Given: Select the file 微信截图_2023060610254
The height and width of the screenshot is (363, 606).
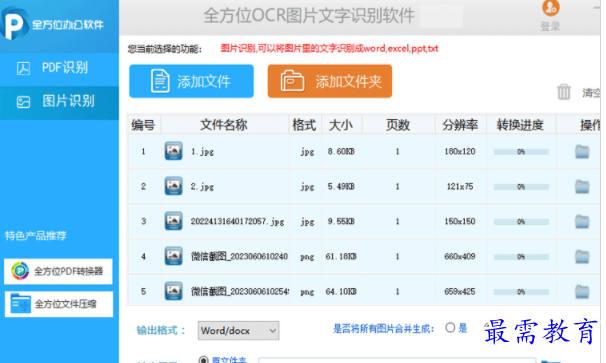Looking at the screenshot, I should (240, 291).
